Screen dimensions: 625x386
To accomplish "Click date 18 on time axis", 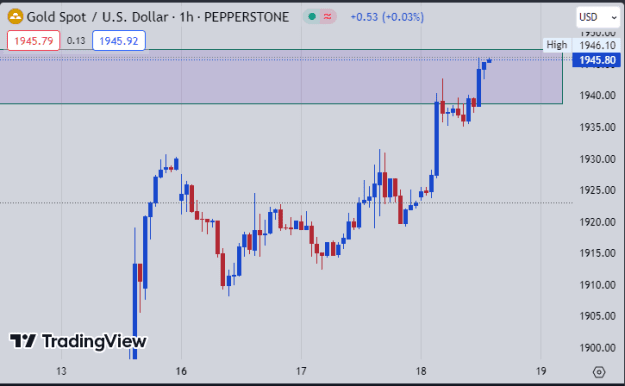I will [x=421, y=371].
